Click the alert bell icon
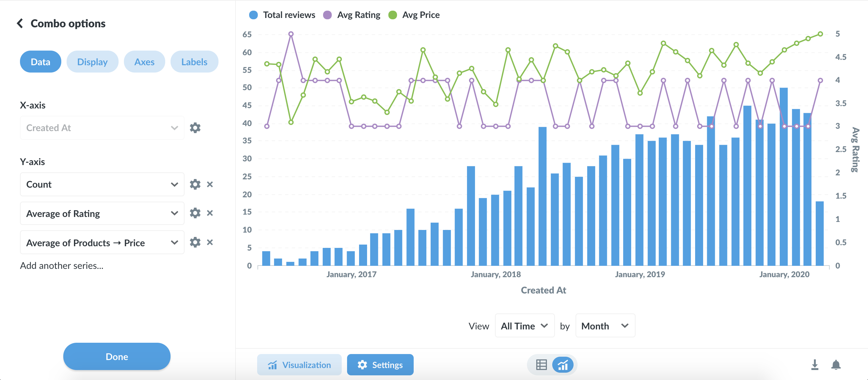The height and width of the screenshot is (380, 868). coord(836,365)
